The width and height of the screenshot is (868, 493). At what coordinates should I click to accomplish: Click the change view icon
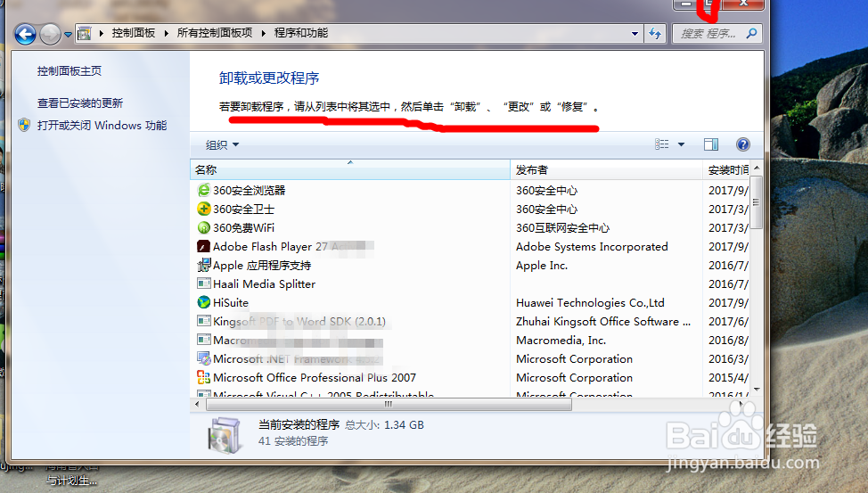[662, 144]
